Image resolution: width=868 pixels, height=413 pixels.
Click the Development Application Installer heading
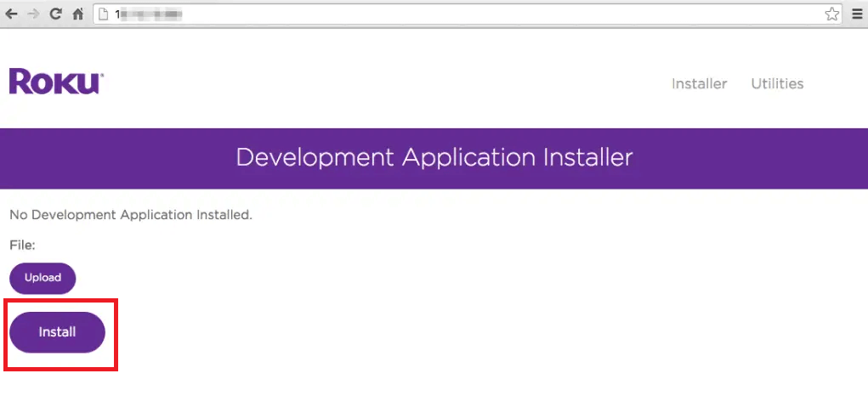[x=434, y=157]
